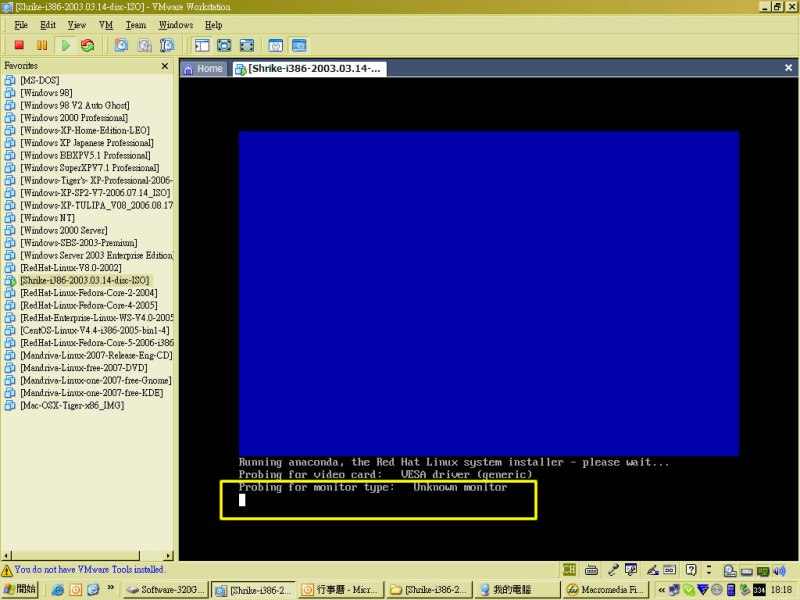Select [Mandriva-Linux-one-2007-free-KDE] favorite

pyautogui.click(x=92, y=393)
